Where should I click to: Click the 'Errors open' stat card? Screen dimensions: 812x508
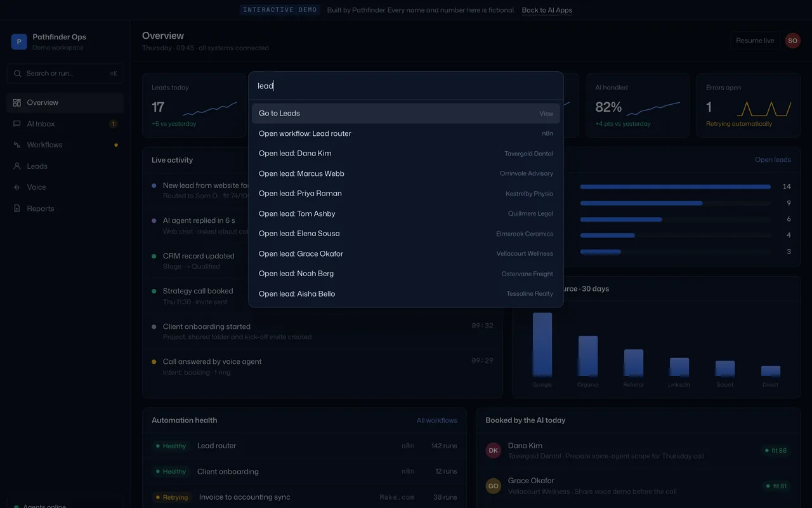point(749,105)
